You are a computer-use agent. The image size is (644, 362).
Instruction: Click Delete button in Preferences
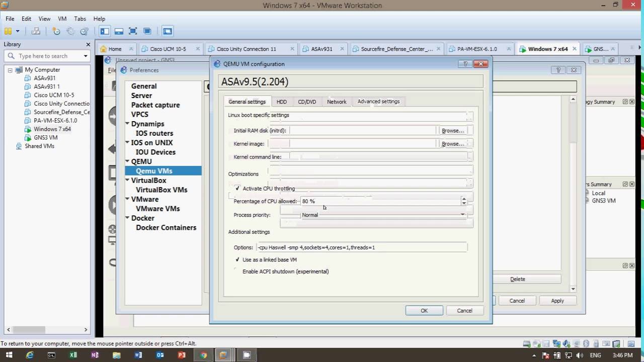click(x=518, y=279)
